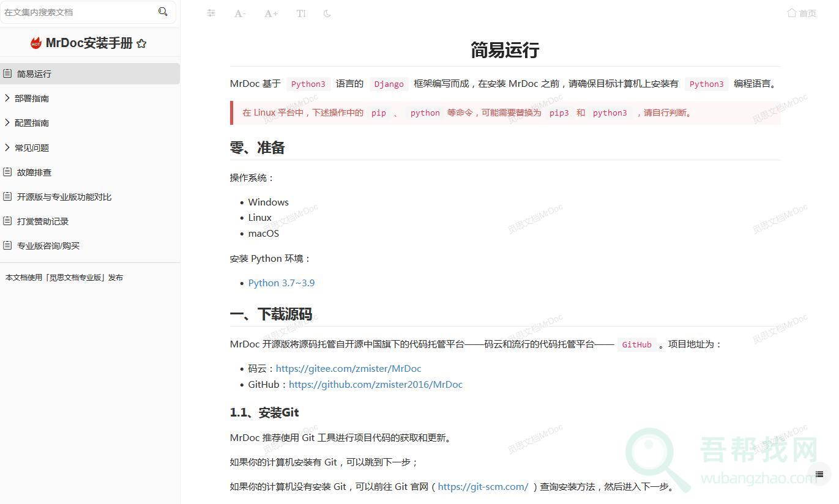Click the red HOT flame icon
839x504 pixels.
coord(36,43)
